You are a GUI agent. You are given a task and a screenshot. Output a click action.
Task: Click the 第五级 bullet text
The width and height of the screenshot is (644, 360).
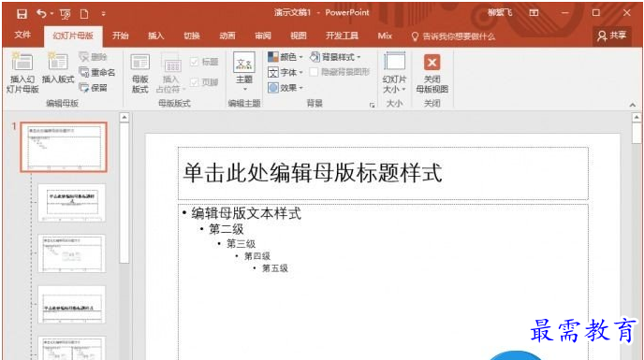click(275, 268)
